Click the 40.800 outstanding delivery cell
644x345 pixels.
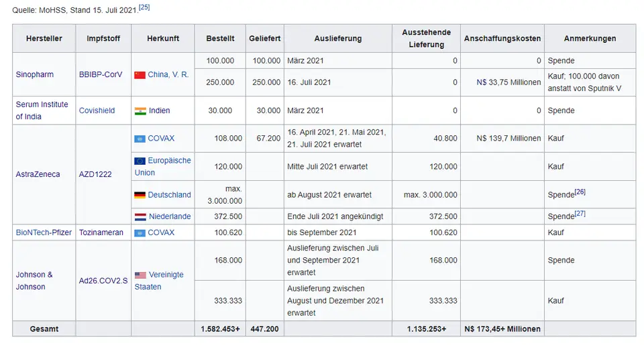click(427, 138)
